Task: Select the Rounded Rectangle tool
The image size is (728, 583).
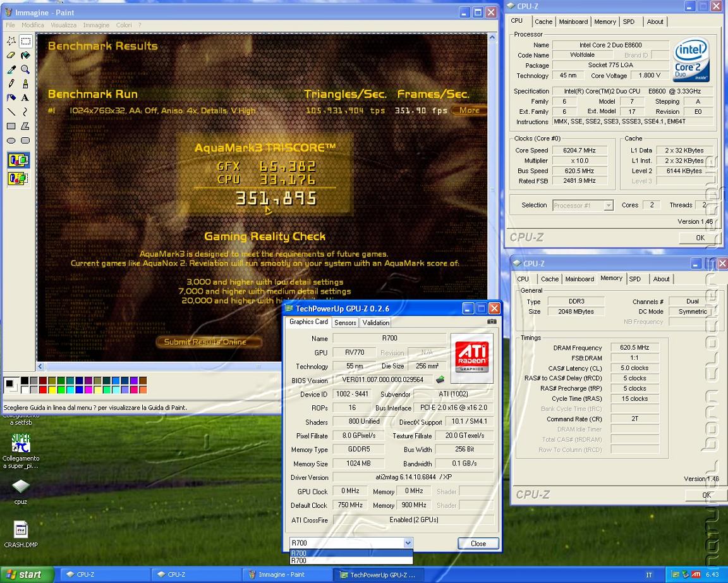Action: click(x=25, y=140)
